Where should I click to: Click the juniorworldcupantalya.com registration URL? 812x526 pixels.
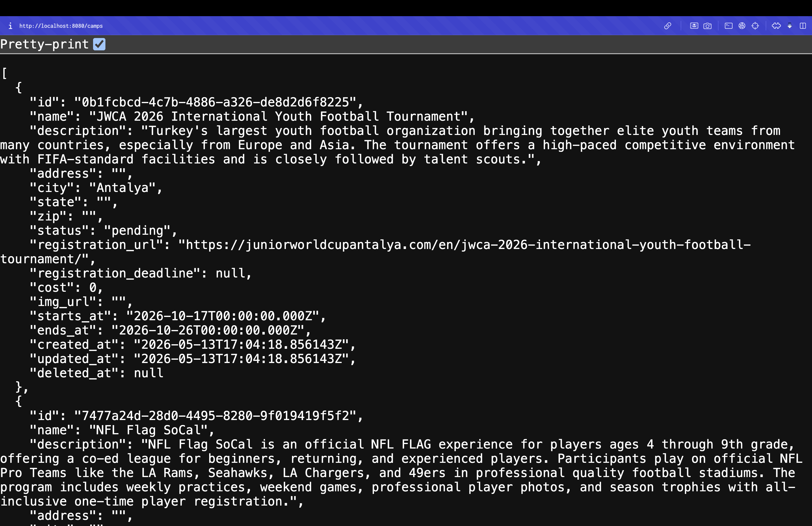click(x=375, y=252)
